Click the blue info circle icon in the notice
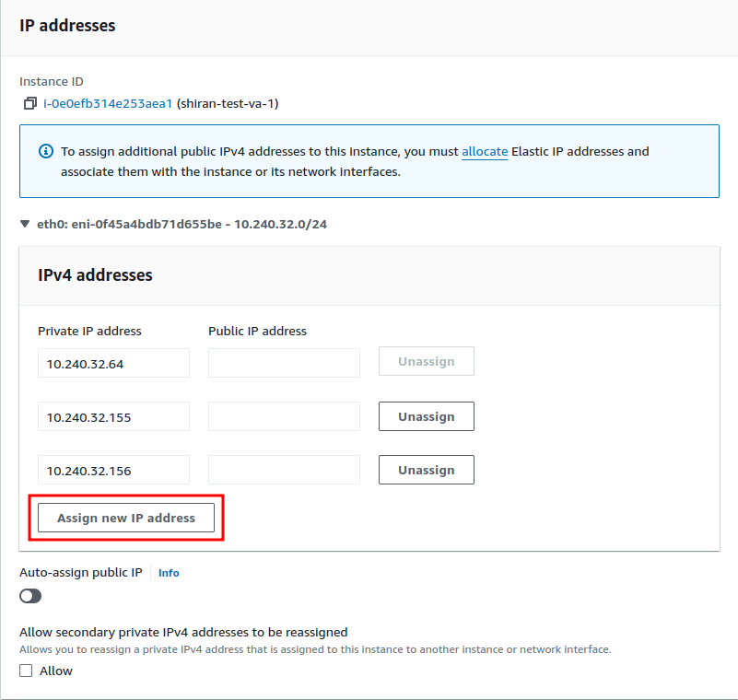This screenshot has height=700, width=738. (x=46, y=151)
